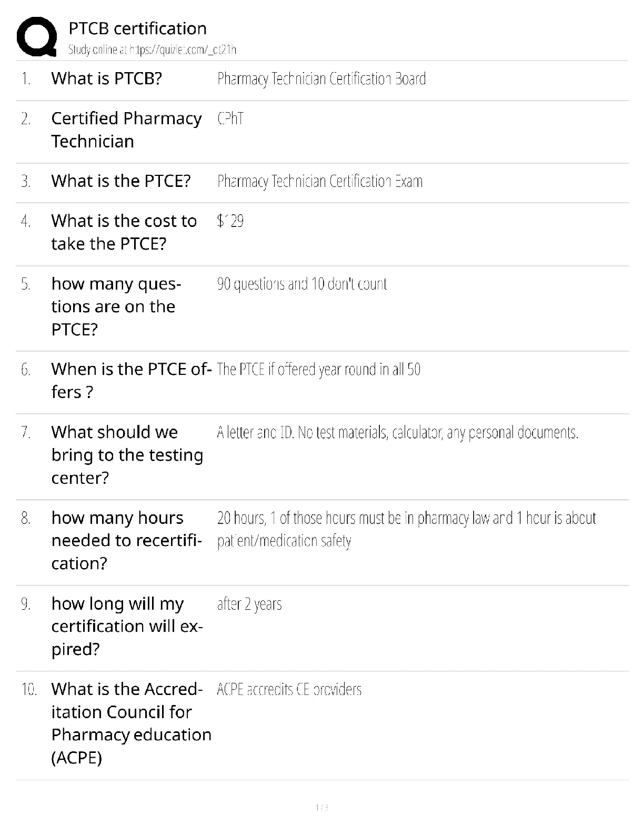Click the Quizlet Q logo icon
This screenshot has height=834, width=644.
tap(37, 37)
